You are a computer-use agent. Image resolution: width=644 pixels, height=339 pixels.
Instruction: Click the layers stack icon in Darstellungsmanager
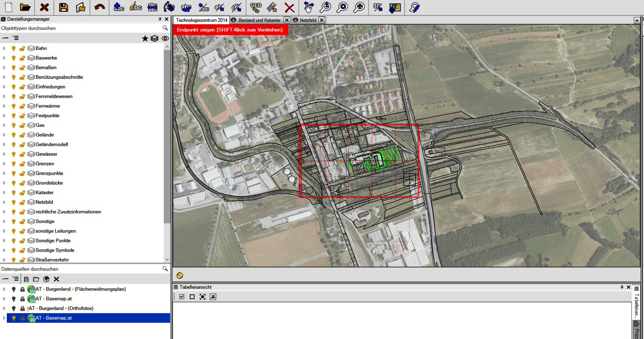pos(155,38)
